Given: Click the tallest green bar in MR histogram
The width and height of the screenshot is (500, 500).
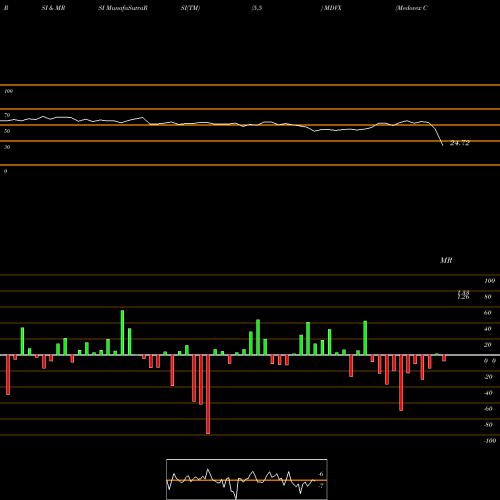Looking at the screenshot, I should [122, 333].
